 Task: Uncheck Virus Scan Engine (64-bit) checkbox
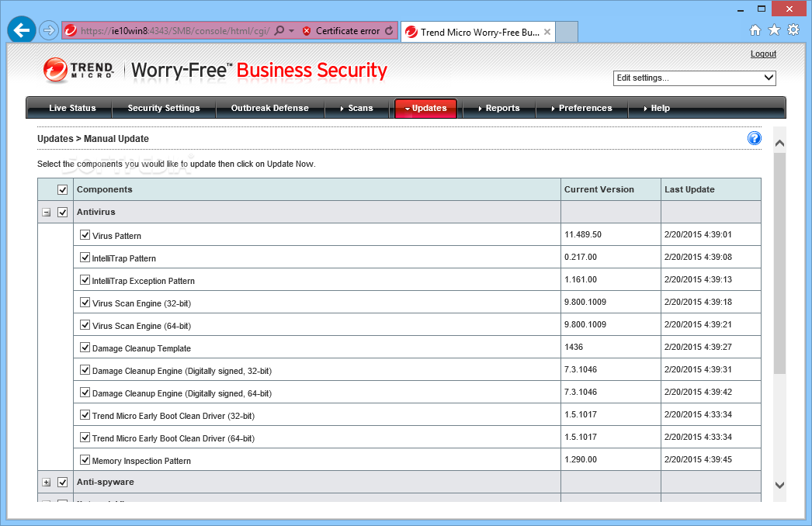[x=85, y=325]
